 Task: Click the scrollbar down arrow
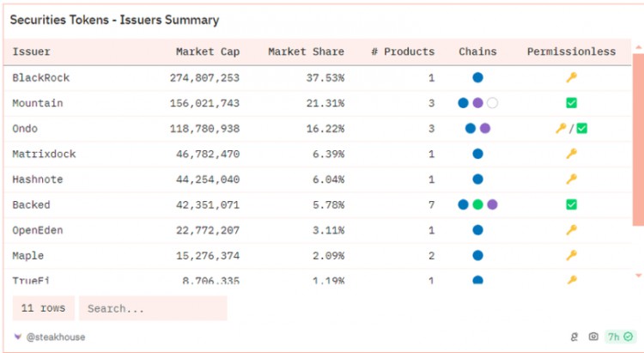(639, 276)
